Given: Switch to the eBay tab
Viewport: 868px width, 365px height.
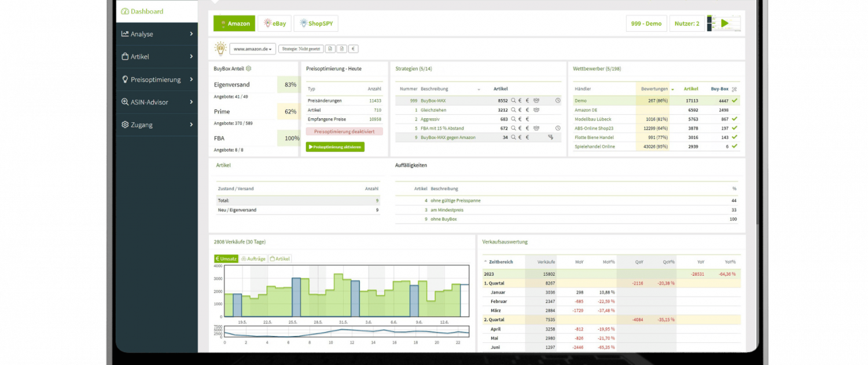Looking at the screenshot, I should click(274, 24).
